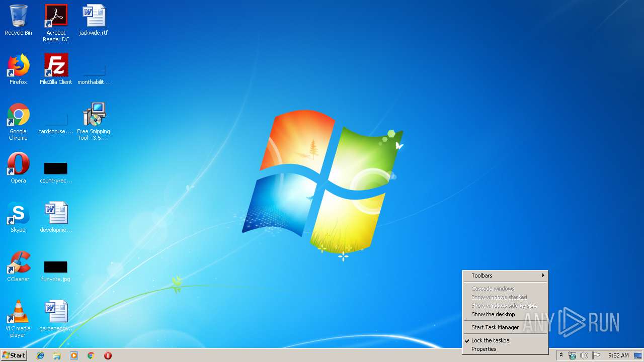Select the gardenengl... Word document
This screenshot has width=644, height=362.
pyautogui.click(x=56, y=316)
